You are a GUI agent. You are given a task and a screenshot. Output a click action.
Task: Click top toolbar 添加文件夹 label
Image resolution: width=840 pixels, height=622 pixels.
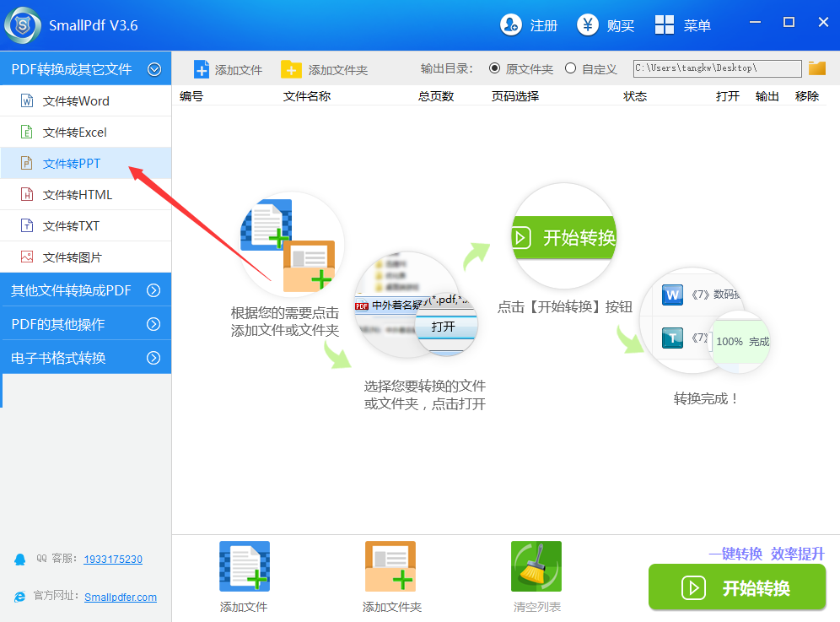pos(338,70)
